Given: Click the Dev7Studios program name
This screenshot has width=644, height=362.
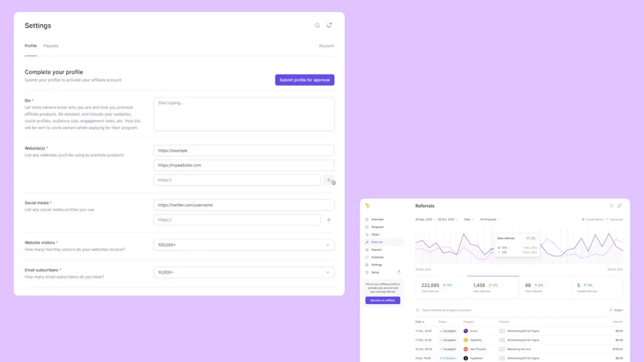Looking at the screenshot, I should click(477, 349).
